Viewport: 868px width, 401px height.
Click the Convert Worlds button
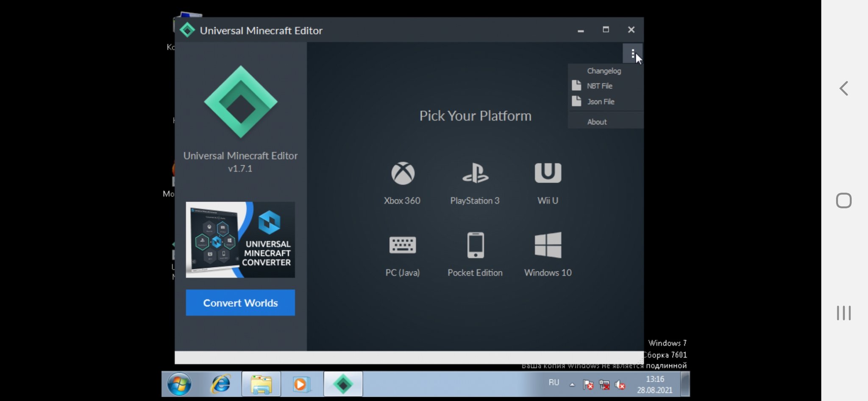pyautogui.click(x=240, y=303)
